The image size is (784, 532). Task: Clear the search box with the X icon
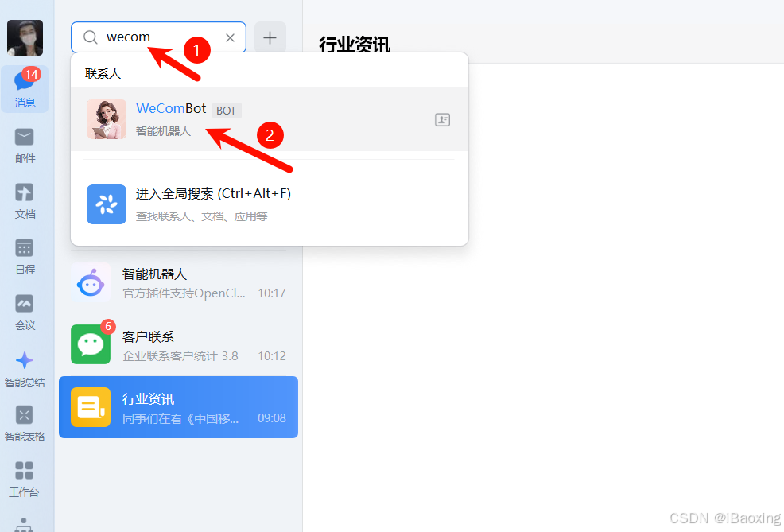point(231,37)
